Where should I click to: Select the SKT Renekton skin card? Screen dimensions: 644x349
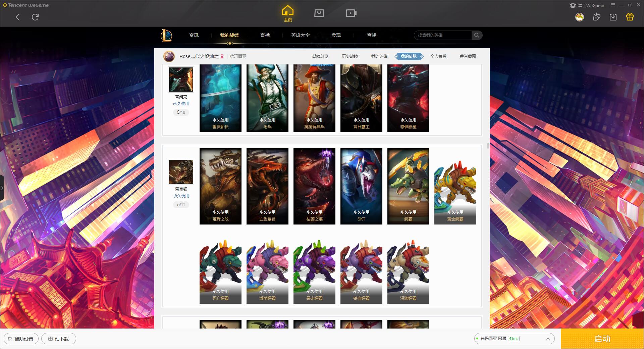[x=361, y=186]
